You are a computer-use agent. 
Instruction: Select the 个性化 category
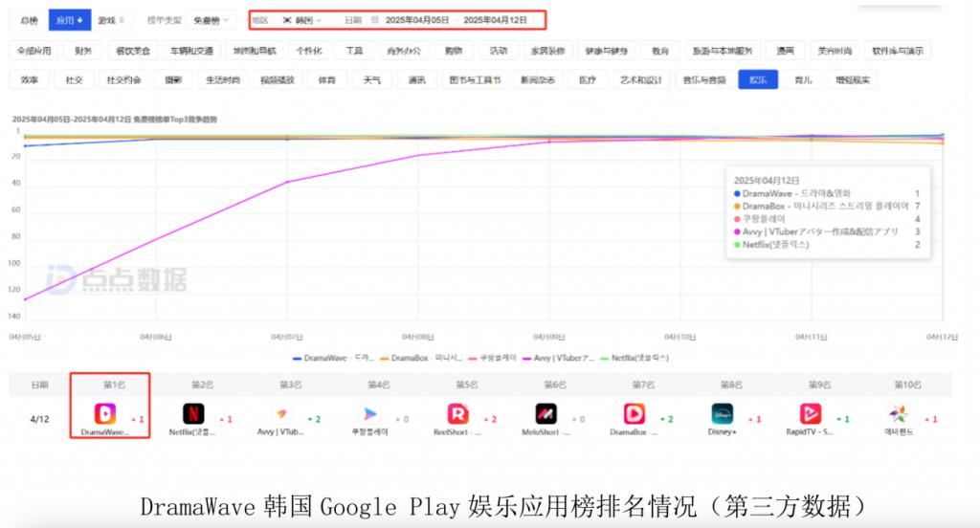tap(309, 51)
